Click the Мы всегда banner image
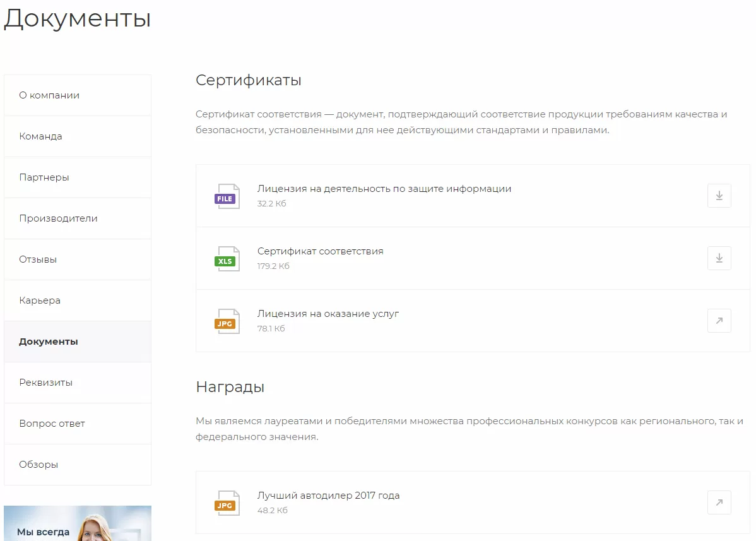This screenshot has height=541, width=756. coord(78,523)
